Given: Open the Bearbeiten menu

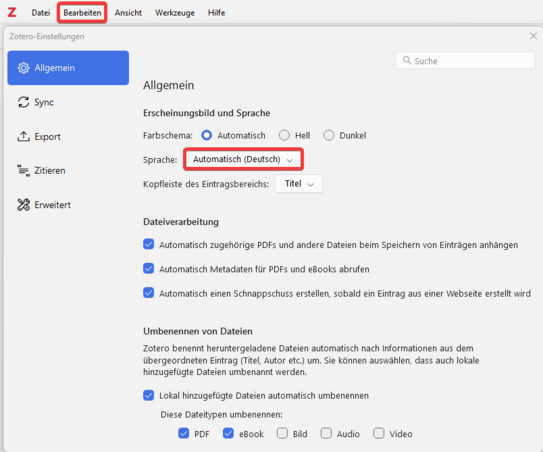Looking at the screenshot, I should pyautogui.click(x=82, y=13).
